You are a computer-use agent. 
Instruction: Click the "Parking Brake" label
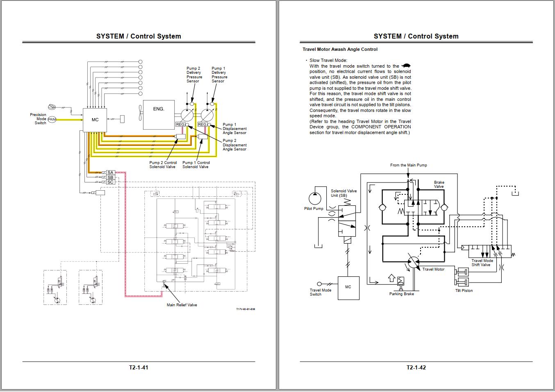[x=402, y=294]
